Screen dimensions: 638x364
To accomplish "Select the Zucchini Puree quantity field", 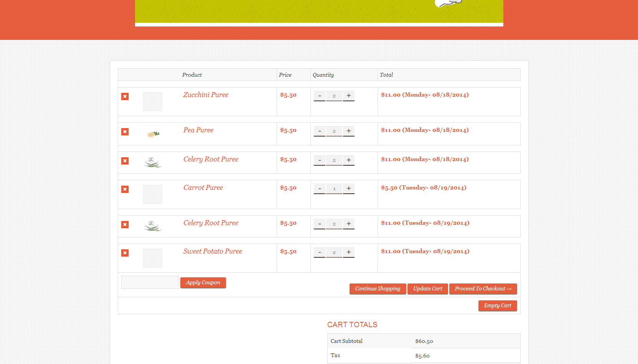I will (x=334, y=96).
